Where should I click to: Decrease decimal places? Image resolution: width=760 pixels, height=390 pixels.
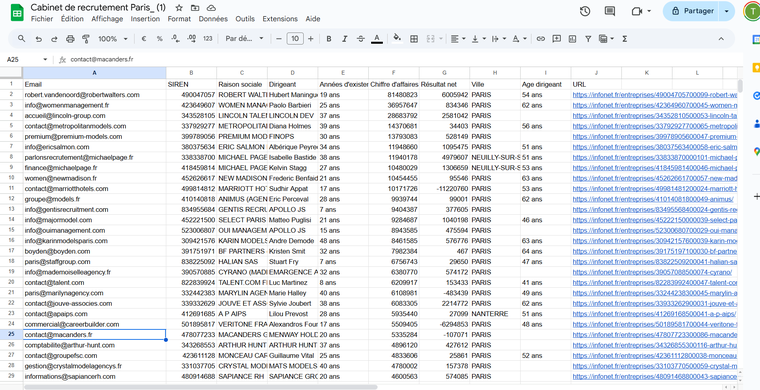coord(175,39)
